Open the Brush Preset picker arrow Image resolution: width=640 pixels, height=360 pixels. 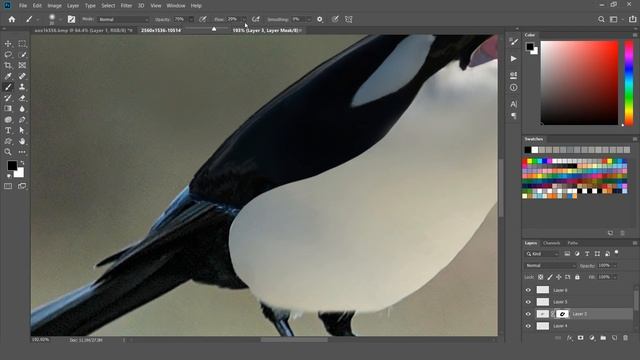(x=60, y=19)
